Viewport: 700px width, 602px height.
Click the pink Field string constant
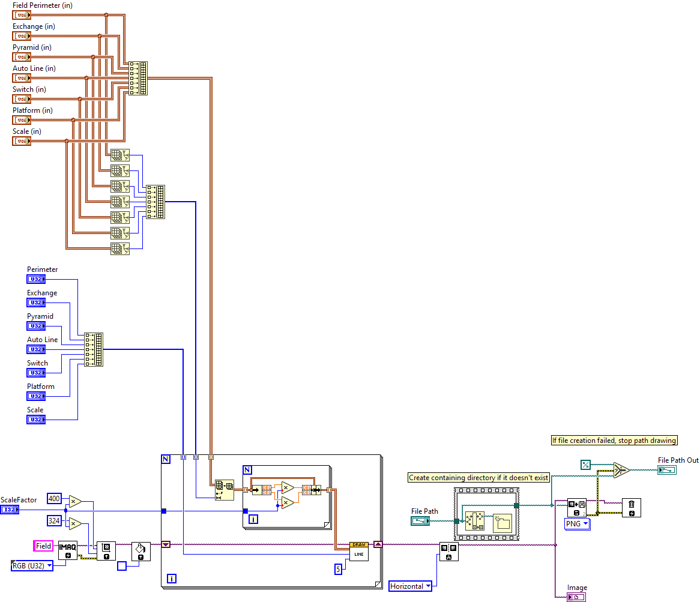click(x=43, y=546)
